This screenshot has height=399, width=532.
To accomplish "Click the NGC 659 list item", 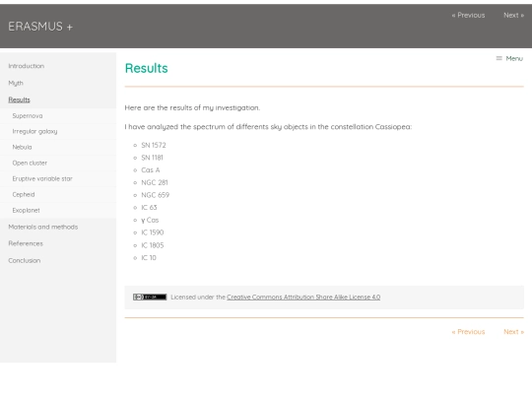I will click(155, 195).
